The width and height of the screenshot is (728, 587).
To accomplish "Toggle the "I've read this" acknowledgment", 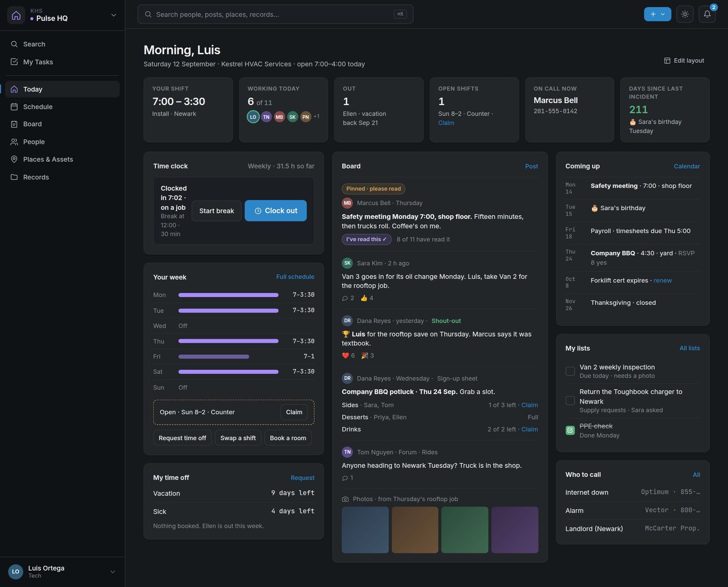I will point(367,239).
